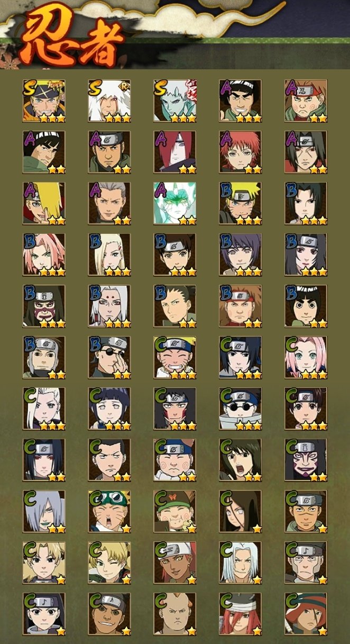Select B-rank pink-haired Sakura portrait

pyautogui.click(x=44, y=255)
